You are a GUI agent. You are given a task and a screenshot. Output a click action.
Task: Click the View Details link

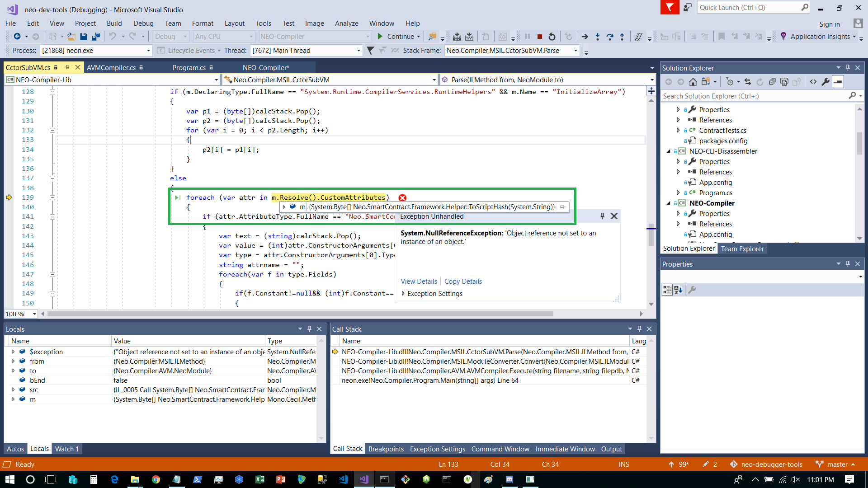[419, 282]
